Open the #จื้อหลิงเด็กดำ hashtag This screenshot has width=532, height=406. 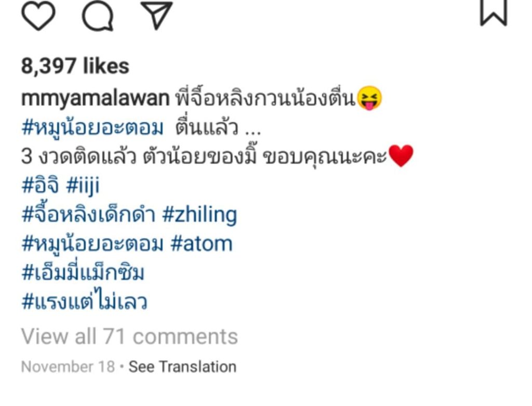(88, 215)
